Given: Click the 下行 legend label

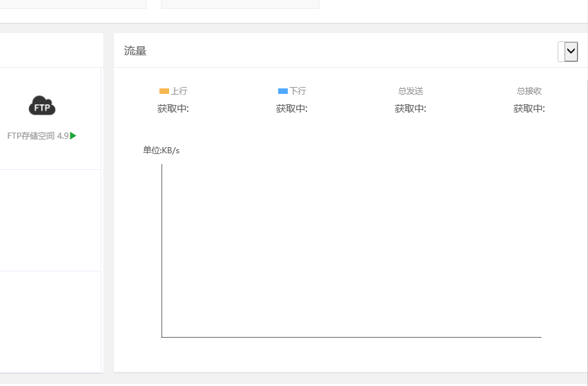Looking at the screenshot, I should pyautogui.click(x=297, y=90).
